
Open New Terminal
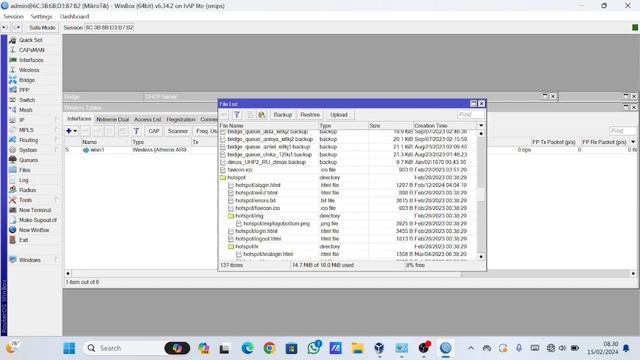[35, 210]
